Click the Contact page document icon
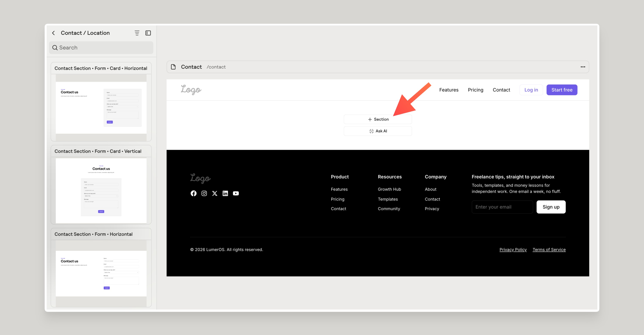This screenshot has width=644, height=335. coord(173,67)
